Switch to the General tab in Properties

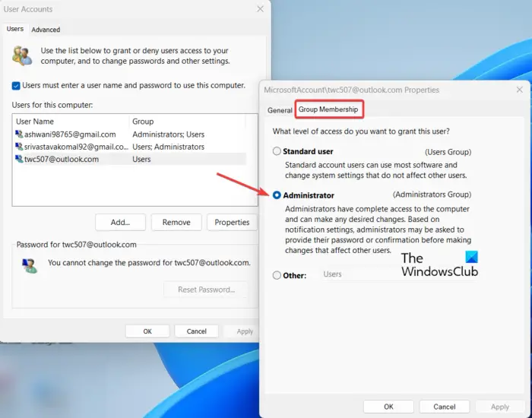pos(280,110)
